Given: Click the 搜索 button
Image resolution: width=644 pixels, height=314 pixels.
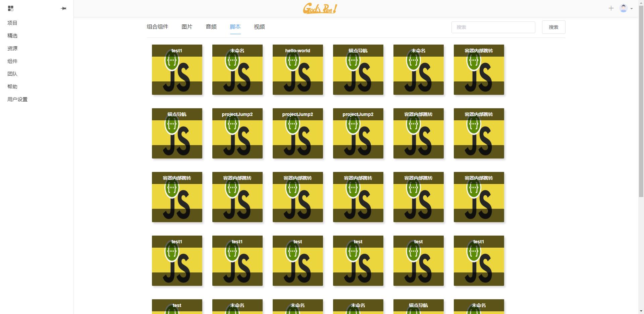Looking at the screenshot, I should (553, 27).
